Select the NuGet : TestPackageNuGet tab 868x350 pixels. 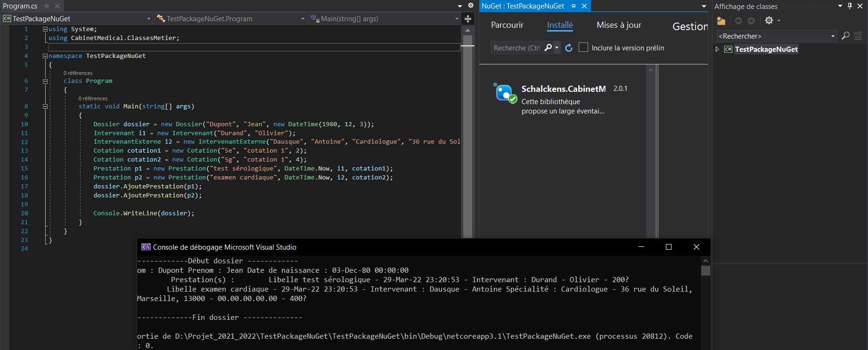coord(523,6)
